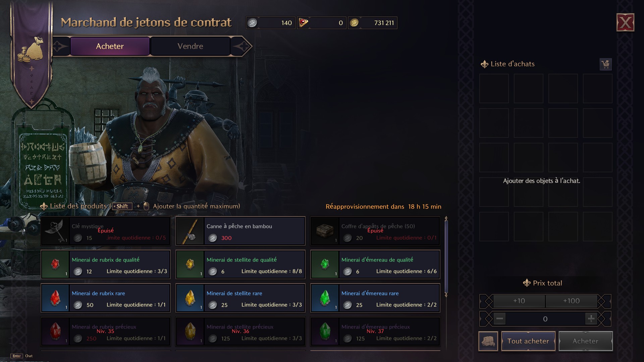
Task: Switch to the Vendre tab
Action: (x=190, y=46)
